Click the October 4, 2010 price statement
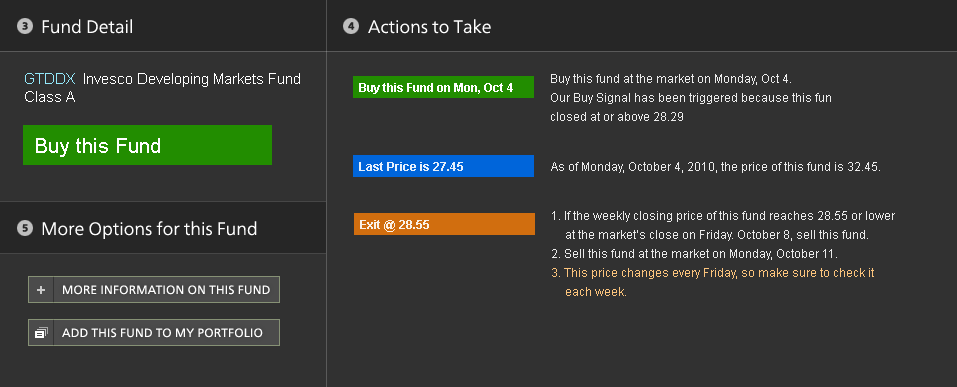This screenshot has height=387, width=957. tap(715, 167)
